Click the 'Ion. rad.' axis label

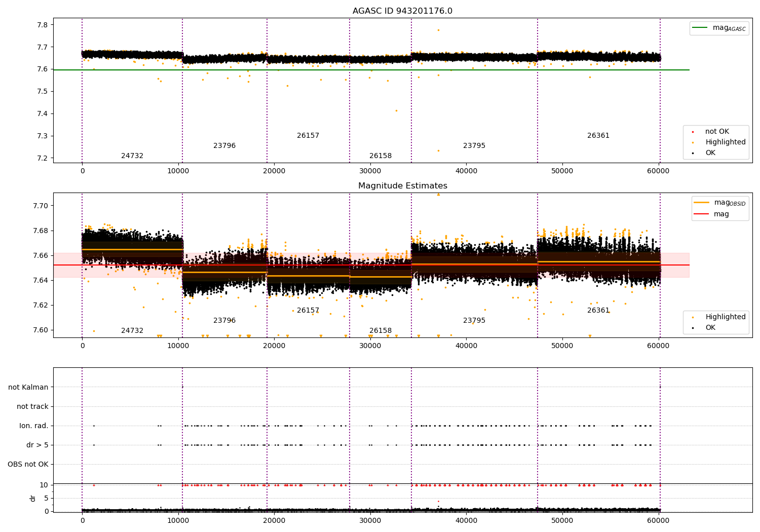coord(34,426)
